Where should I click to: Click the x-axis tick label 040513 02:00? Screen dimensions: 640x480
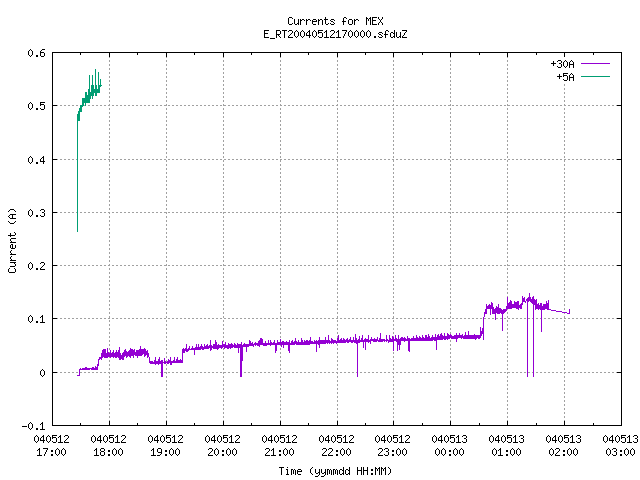[564, 445]
